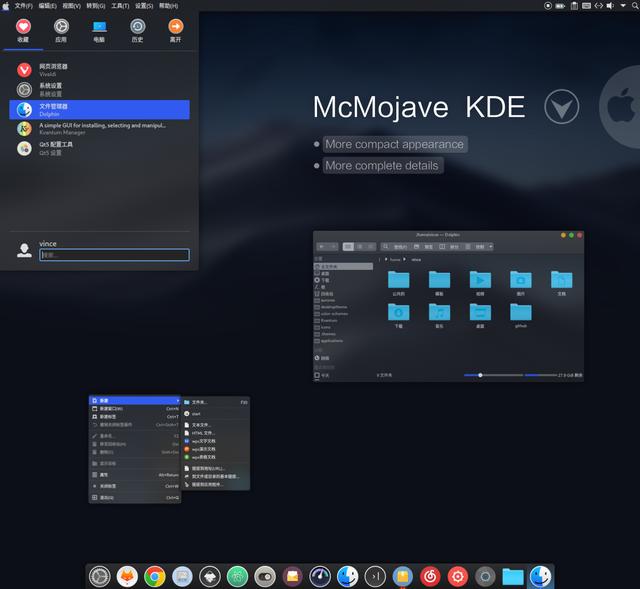Click the search magnifier in top-right tray
Screen dimensions: 640x589
pyautogui.click(x=635, y=5)
